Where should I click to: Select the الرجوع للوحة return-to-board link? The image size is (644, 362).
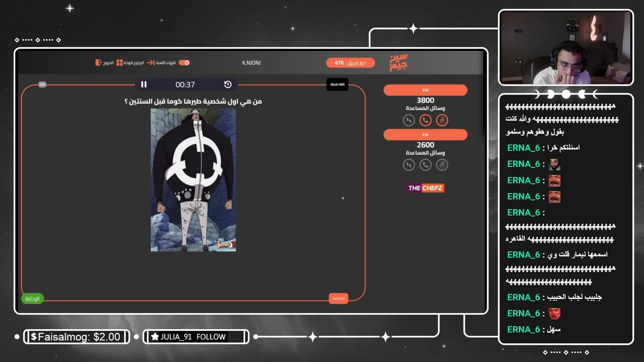click(134, 63)
